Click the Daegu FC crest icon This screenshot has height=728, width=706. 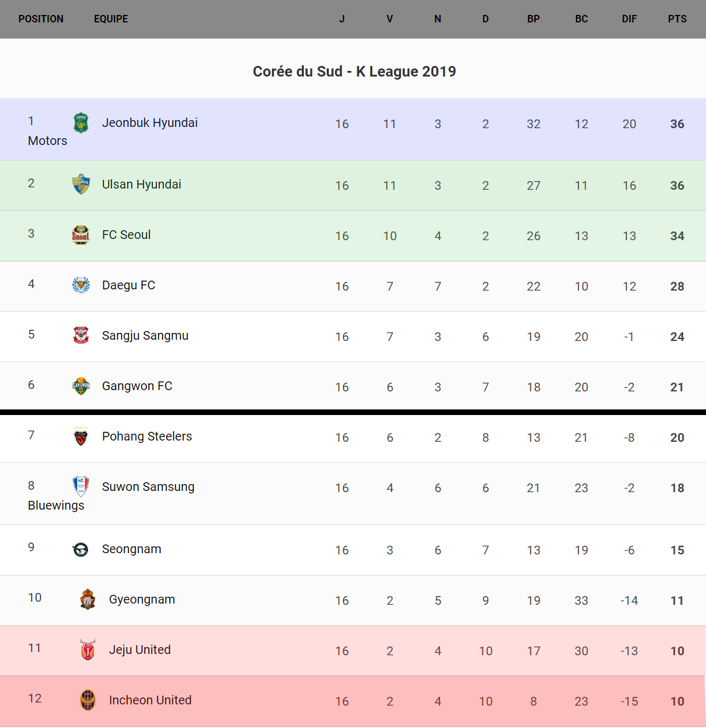[x=81, y=285]
